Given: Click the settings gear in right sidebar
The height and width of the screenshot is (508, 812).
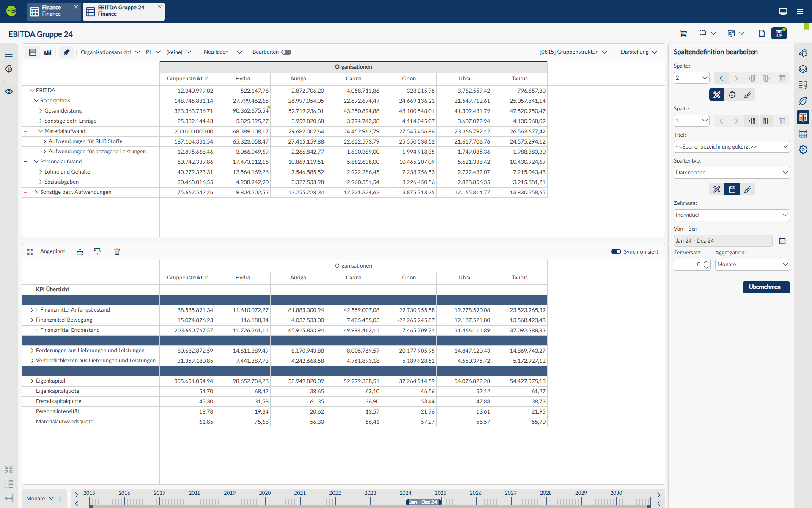Looking at the screenshot, I should point(803,149).
